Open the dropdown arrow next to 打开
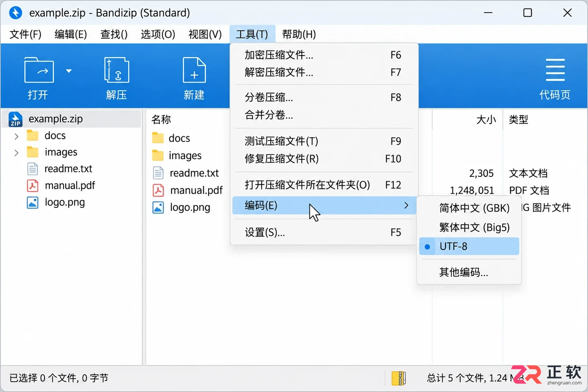Screen dimensions: 588x392 [69, 71]
